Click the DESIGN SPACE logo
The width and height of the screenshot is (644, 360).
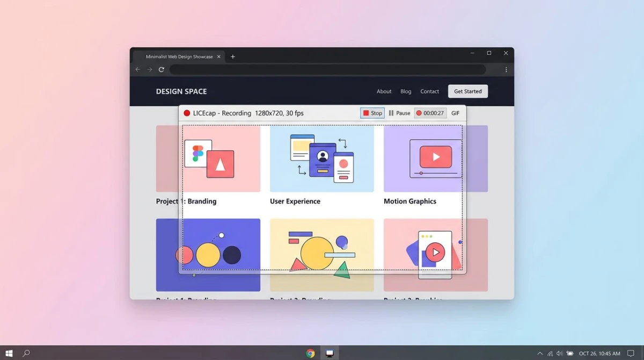[181, 91]
